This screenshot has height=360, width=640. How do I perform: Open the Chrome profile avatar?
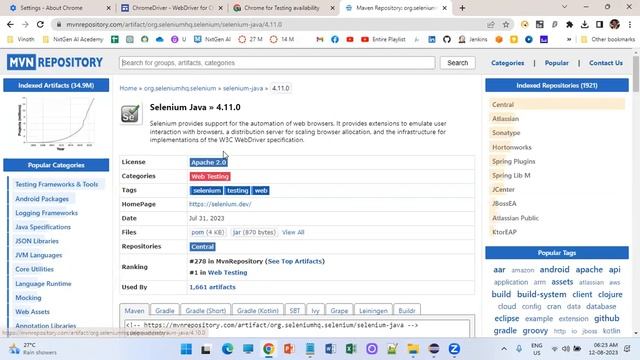(614, 24)
